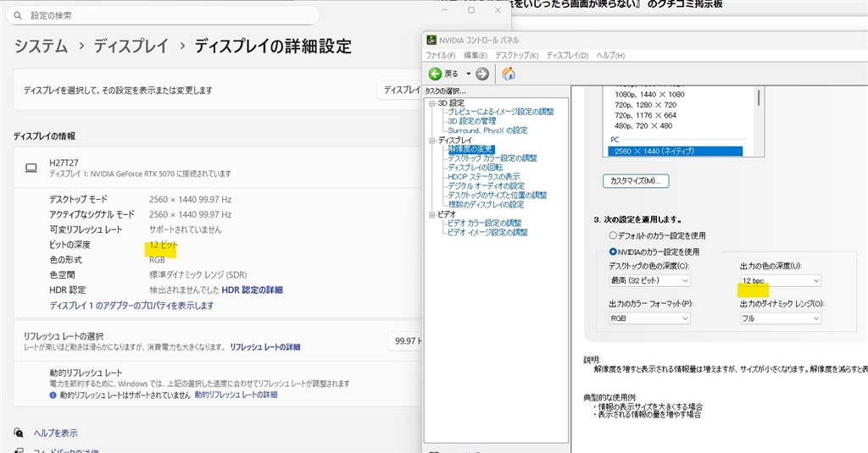Select Surround, PhysX の設定 tree item
Viewport: 868px width, 453px height.
[x=487, y=130]
